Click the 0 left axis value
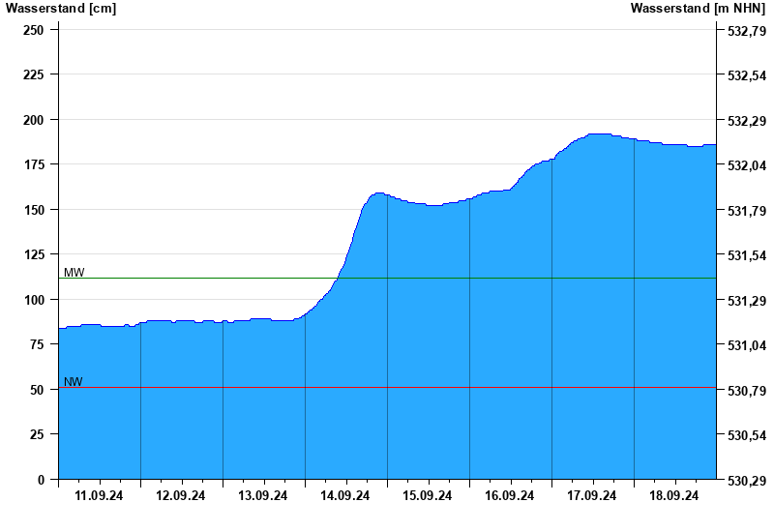The height and width of the screenshot is (532, 774). (x=41, y=479)
